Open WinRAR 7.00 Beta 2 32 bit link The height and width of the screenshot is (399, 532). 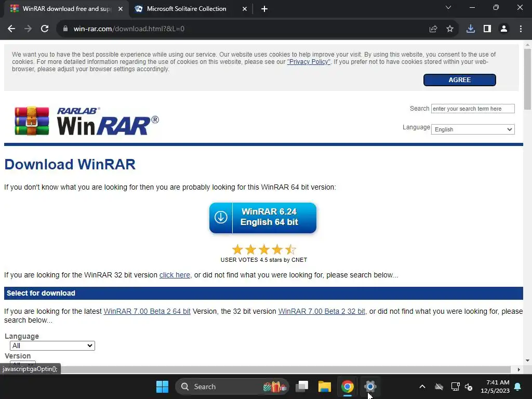click(x=322, y=312)
